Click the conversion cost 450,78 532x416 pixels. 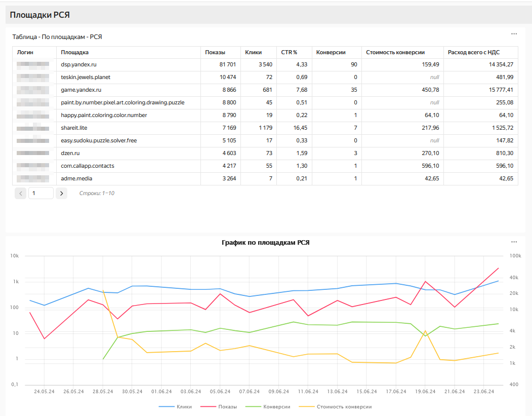(x=431, y=90)
